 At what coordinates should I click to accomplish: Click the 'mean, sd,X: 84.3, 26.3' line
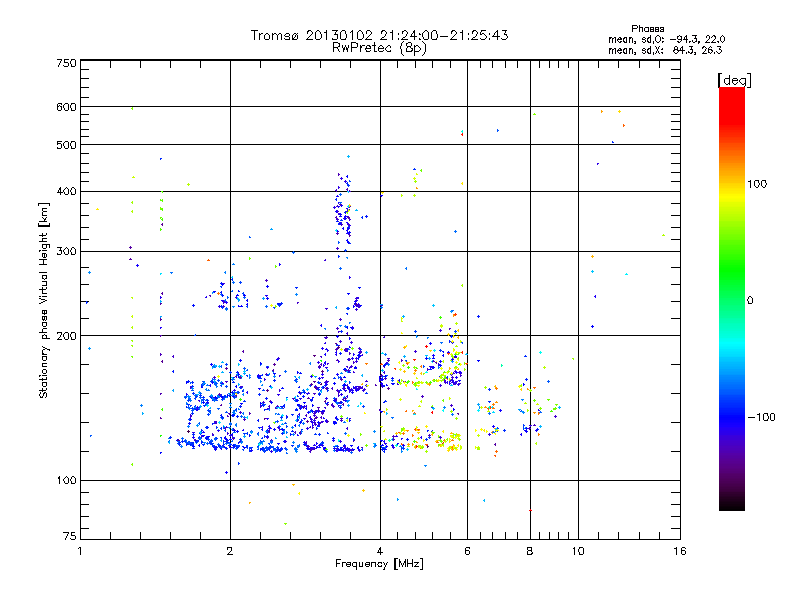[665, 50]
